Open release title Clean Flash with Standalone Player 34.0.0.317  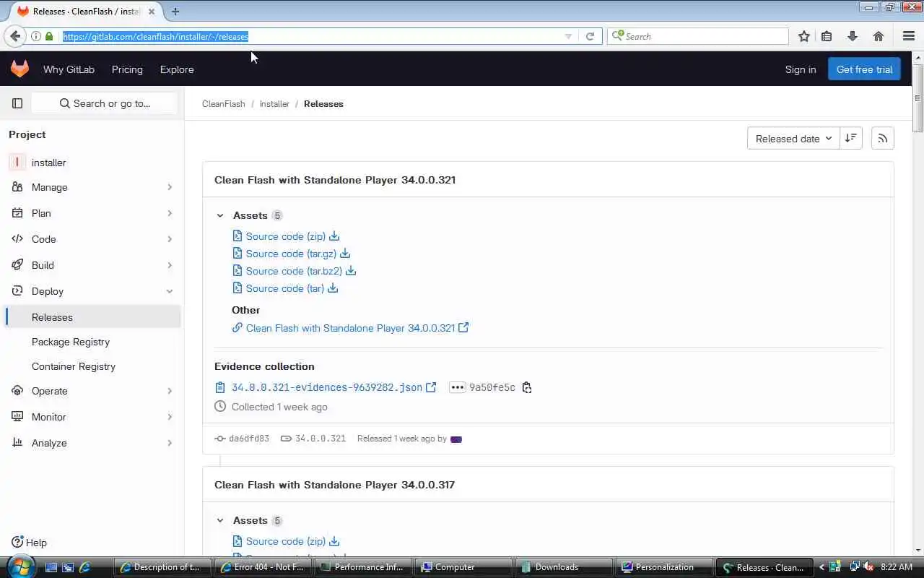334,485
